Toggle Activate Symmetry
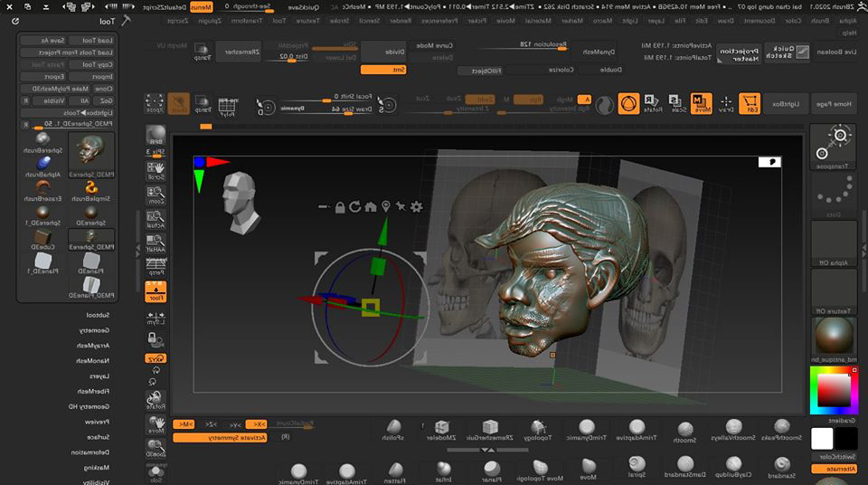 220,438
